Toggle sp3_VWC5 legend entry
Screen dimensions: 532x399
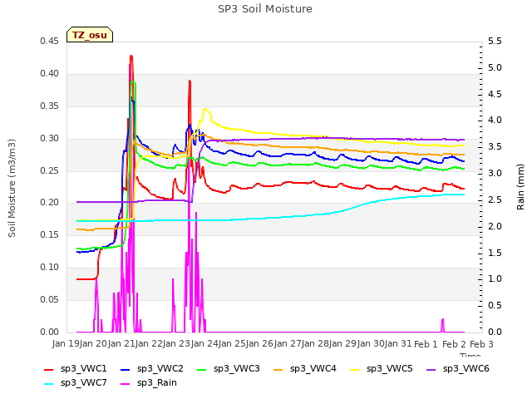pos(381,368)
